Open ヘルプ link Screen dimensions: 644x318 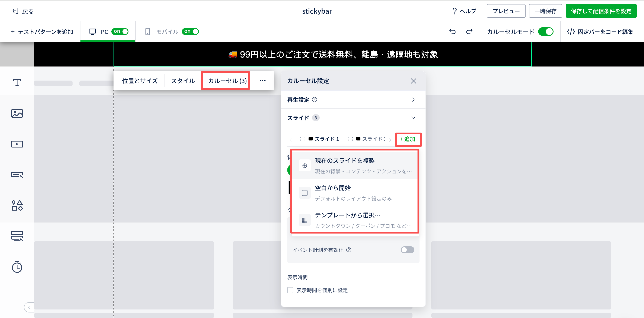point(464,11)
